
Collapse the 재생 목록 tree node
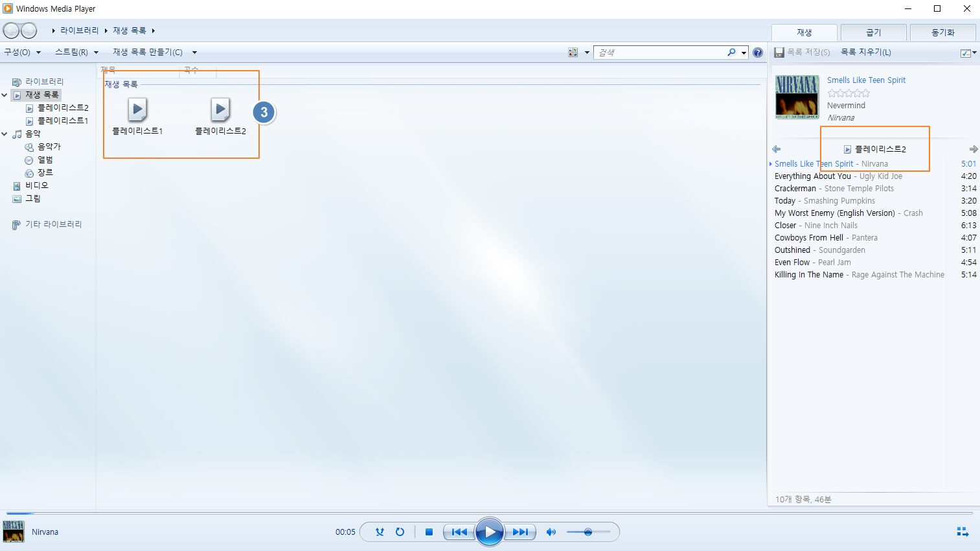click(x=5, y=95)
